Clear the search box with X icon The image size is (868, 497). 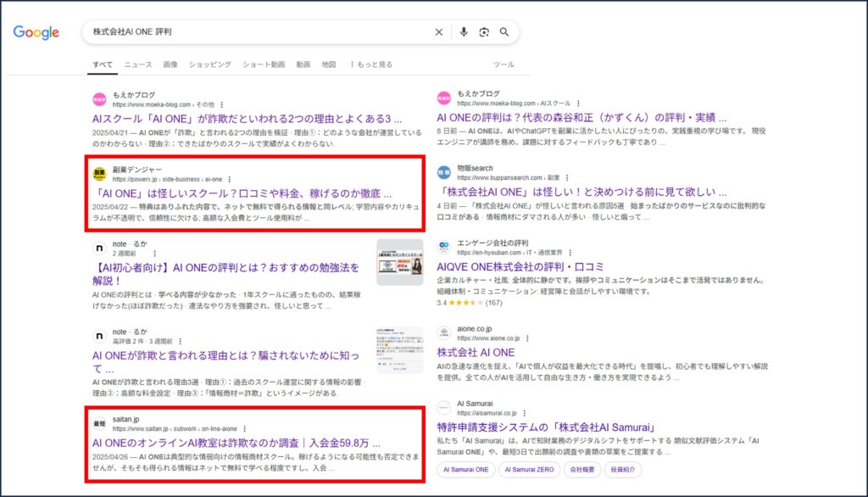point(438,32)
